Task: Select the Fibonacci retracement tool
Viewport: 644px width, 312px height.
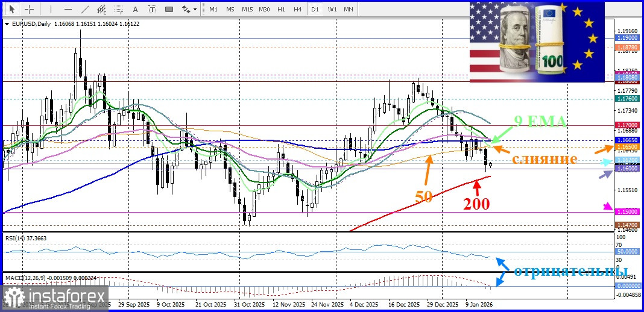Action: [x=119, y=8]
